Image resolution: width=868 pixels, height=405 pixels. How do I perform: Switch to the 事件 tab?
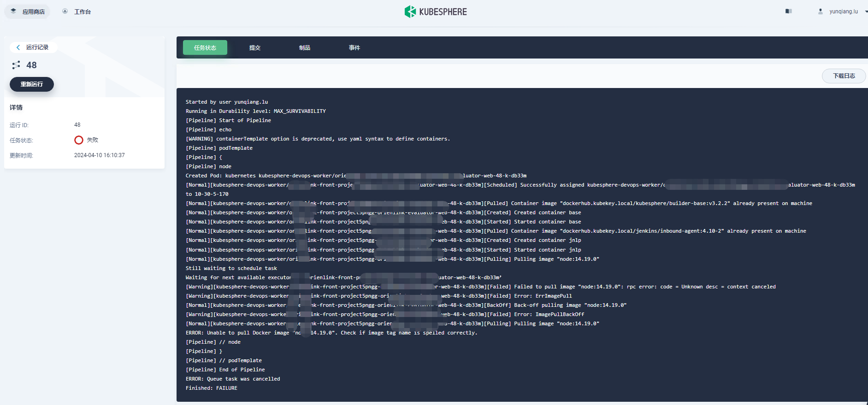point(354,47)
